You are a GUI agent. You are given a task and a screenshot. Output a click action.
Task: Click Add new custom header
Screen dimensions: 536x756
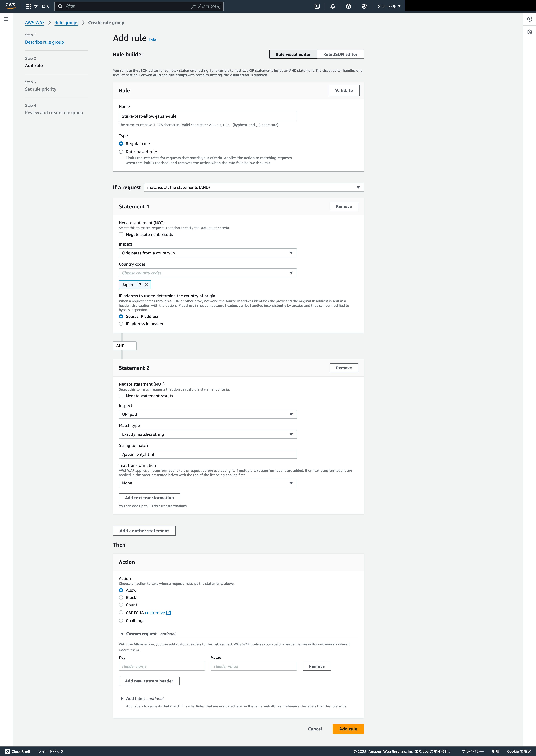[149, 681]
